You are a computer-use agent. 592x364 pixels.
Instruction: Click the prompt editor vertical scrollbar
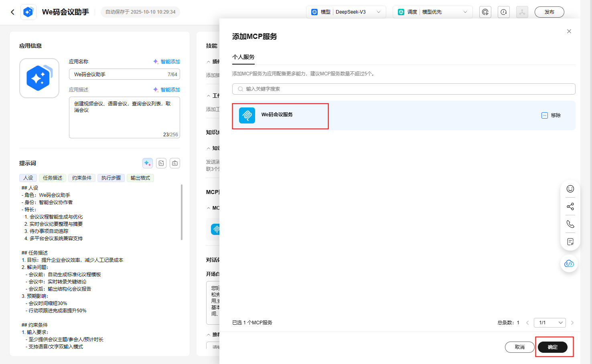coord(182,212)
